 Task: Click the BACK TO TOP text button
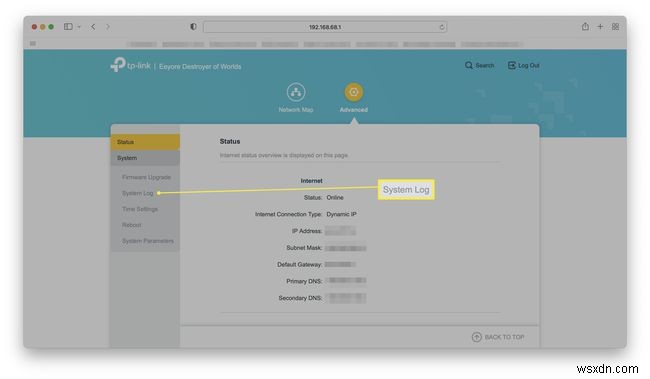tap(504, 337)
